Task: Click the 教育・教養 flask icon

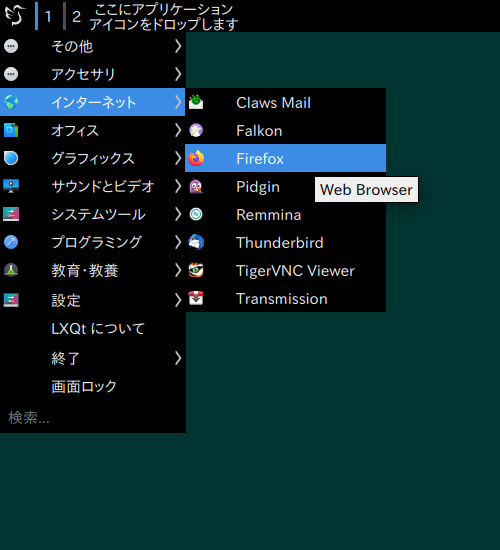Action: pyautogui.click(x=11, y=270)
